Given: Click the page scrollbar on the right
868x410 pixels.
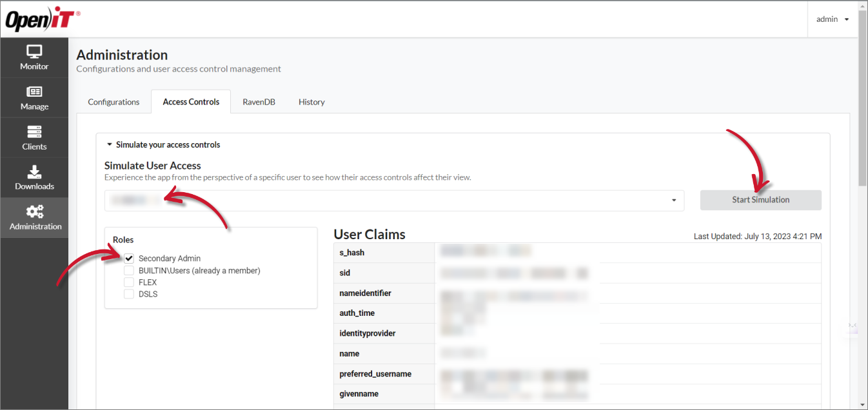Looking at the screenshot, I should pos(862,103).
